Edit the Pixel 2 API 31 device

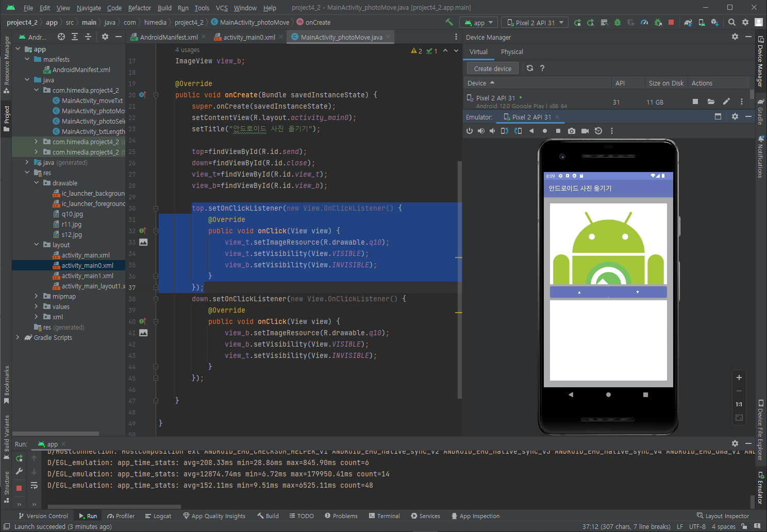tap(726, 101)
